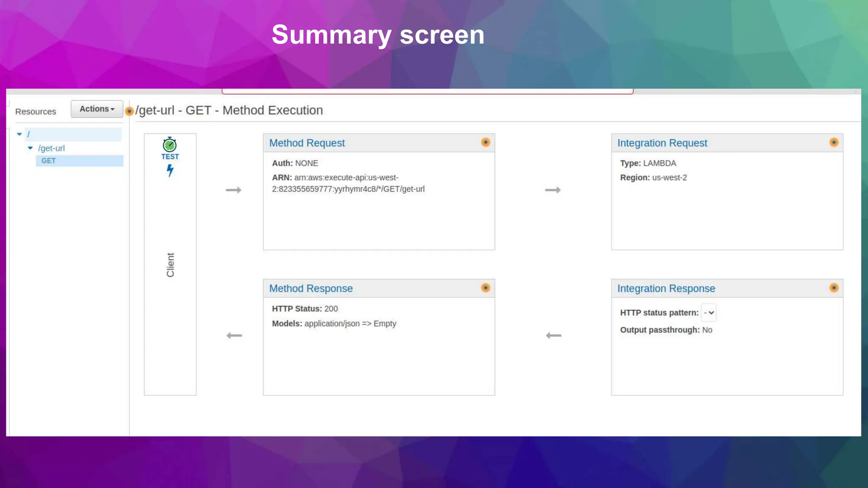Open the Method Request link

click(307, 143)
